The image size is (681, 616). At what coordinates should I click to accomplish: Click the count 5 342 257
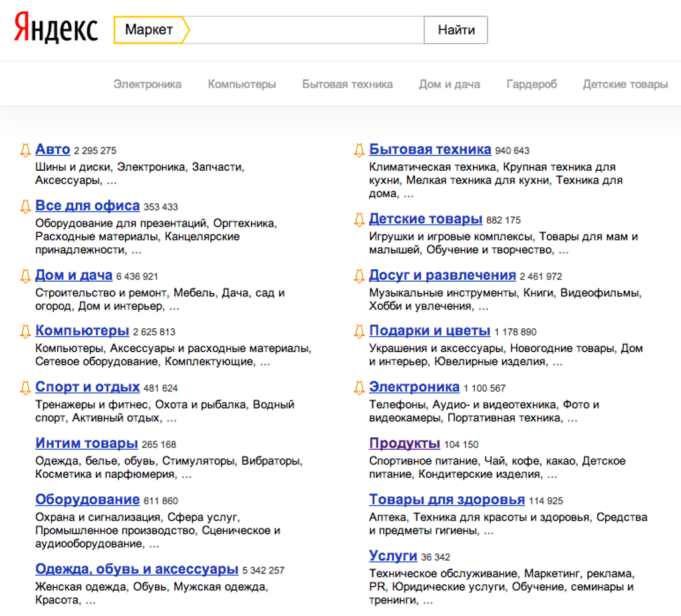click(263, 570)
